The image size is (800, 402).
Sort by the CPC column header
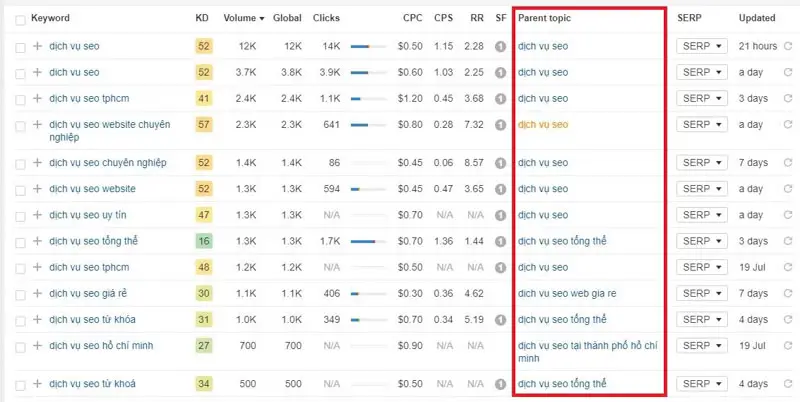click(412, 18)
